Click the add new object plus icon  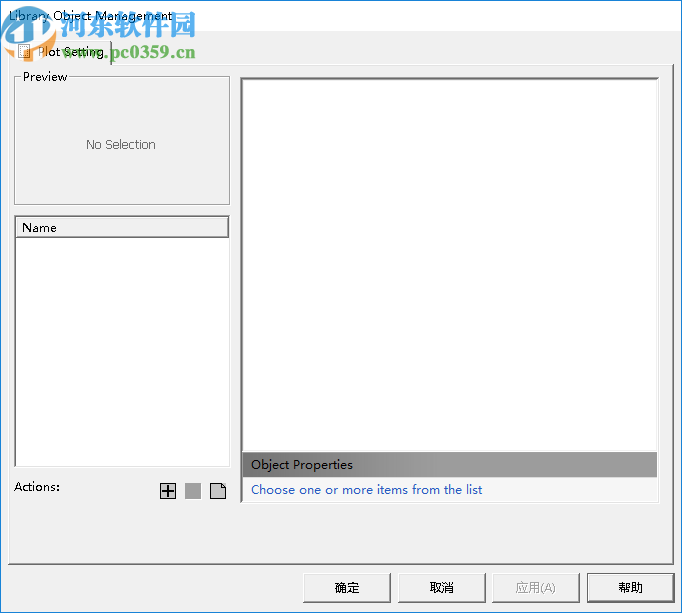point(168,491)
